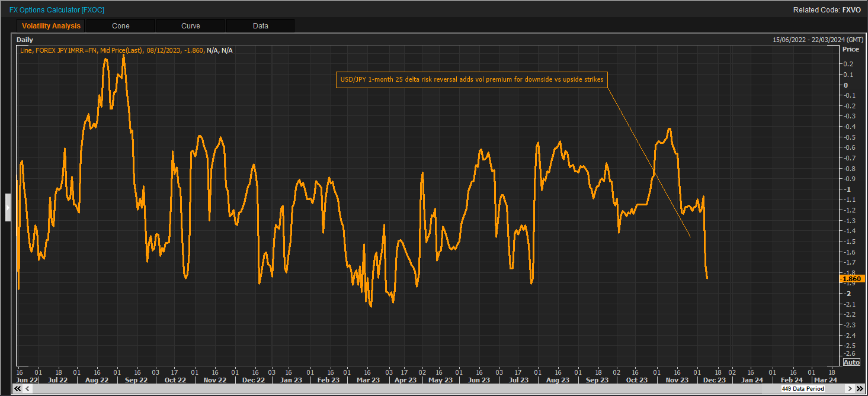The image size is (868, 396).
Task: Step chart right with single-right arrow
Action: (x=850, y=389)
